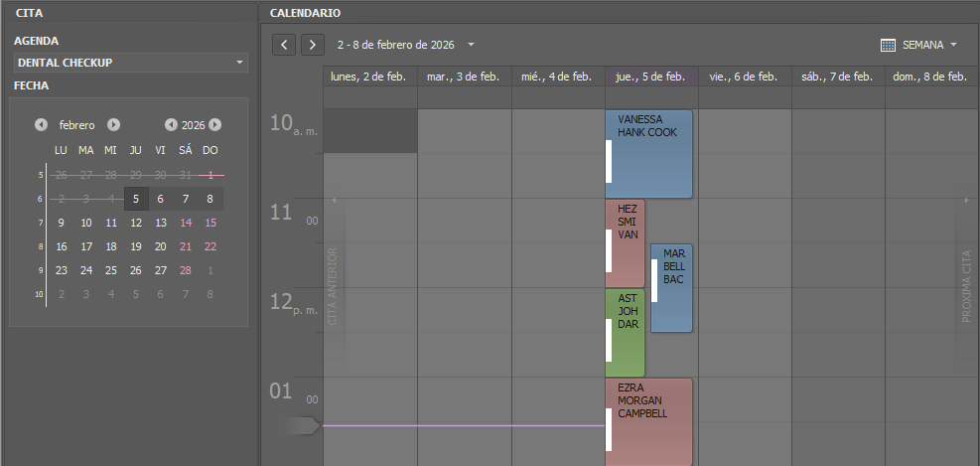Expand the date range dropdown arrow
This screenshot has width=980, height=466.
(x=471, y=45)
